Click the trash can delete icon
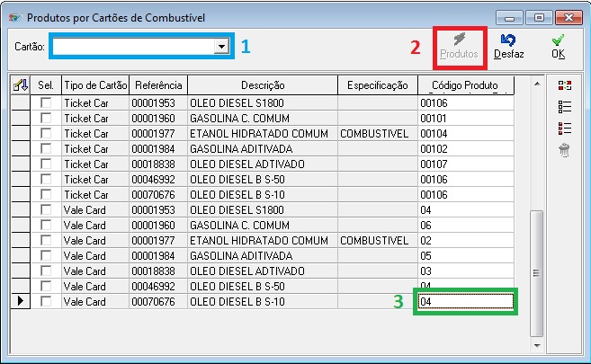Viewport: 591px width, 364px height. coord(564,150)
